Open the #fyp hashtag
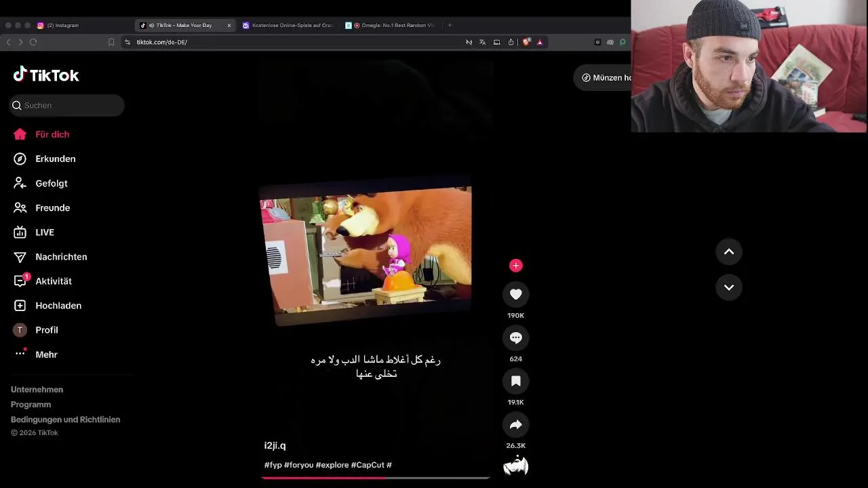The width and height of the screenshot is (868, 488). pyautogui.click(x=273, y=465)
